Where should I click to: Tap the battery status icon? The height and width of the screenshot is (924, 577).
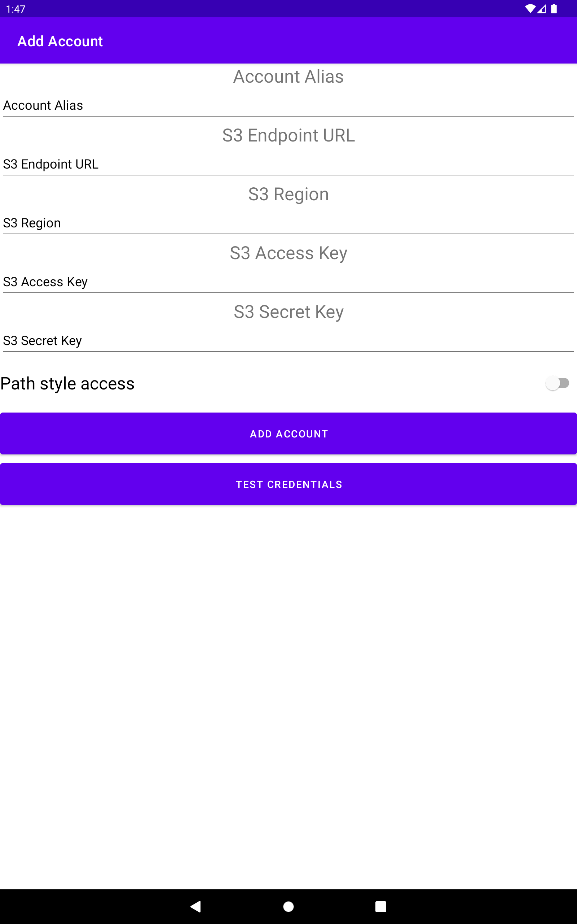click(x=554, y=9)
